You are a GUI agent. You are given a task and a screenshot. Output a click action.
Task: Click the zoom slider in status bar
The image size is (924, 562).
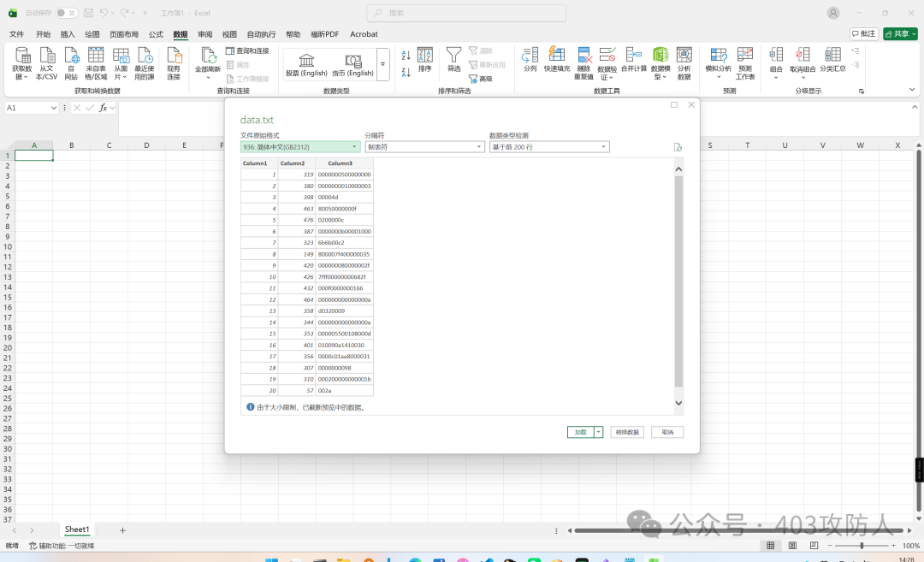pyautogui.click(x=861, y=546)
